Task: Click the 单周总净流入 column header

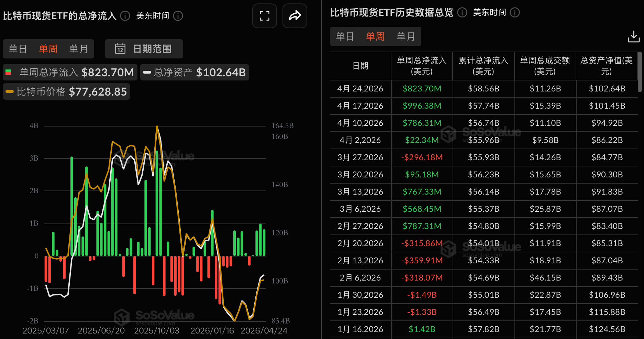Action: tap(422, 66)
